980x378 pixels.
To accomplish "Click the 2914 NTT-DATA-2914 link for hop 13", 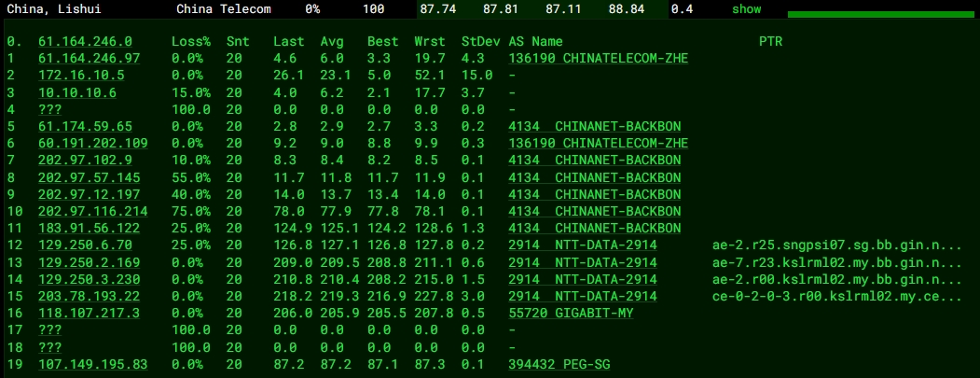I will coord(582,262).
